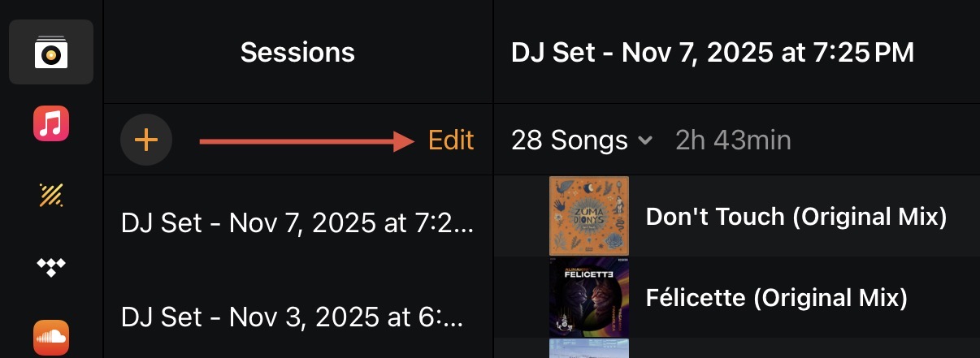Click the orange Edit button
This screenshot has width=980, height=358.
tap(451, 140)
